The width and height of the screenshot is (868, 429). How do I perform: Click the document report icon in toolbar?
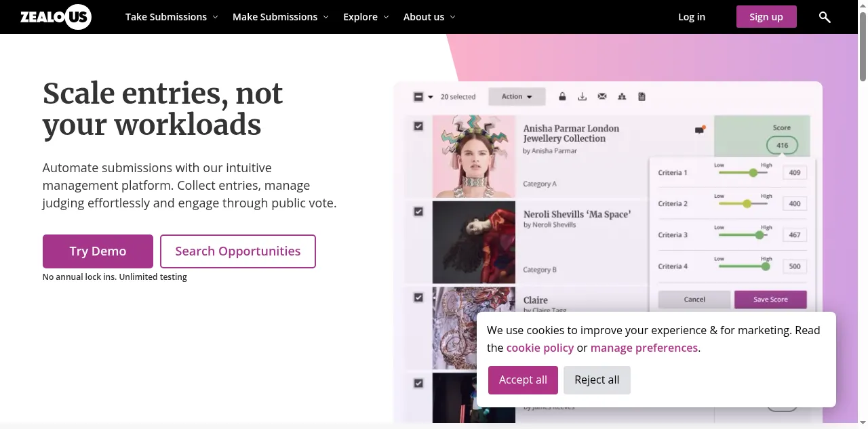pos(642,97)
